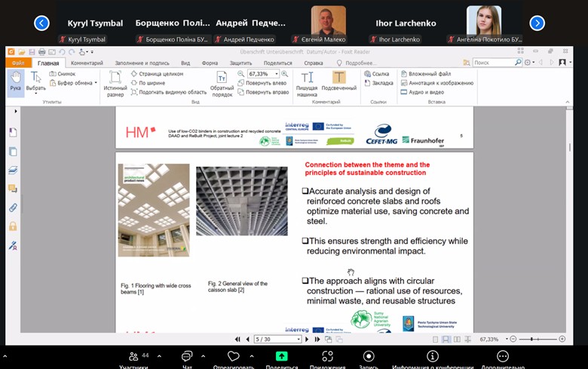Open the zoom percentage dropdown showing 67,33%
This screenshot has width=588, height=369.
[277, 74]
